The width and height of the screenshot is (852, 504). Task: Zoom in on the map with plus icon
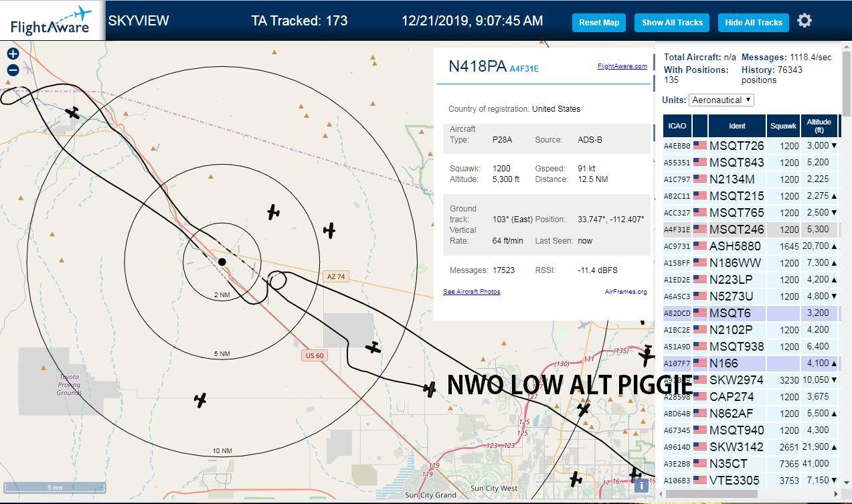[13, 54]
